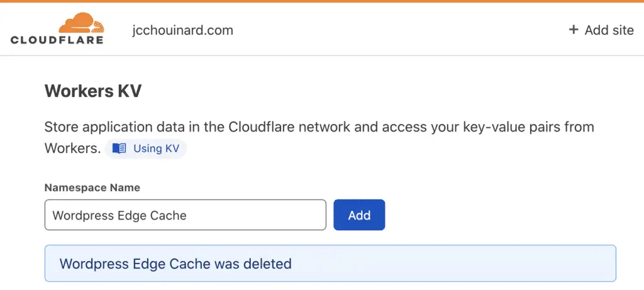Click the 'was deleted' text in the blue banner
Image resolution: width=644 pixels, height=290 pixels.
click(253, 264)
